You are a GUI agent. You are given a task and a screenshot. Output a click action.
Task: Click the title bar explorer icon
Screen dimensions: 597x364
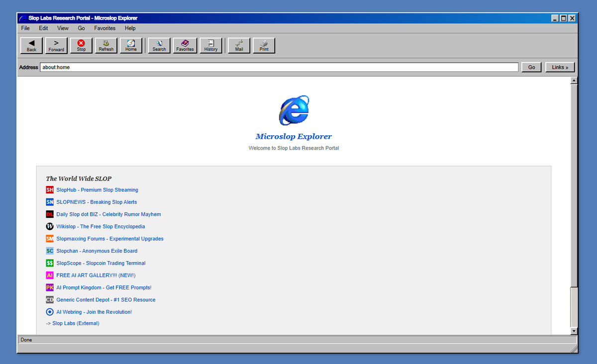tap(23, 18)
